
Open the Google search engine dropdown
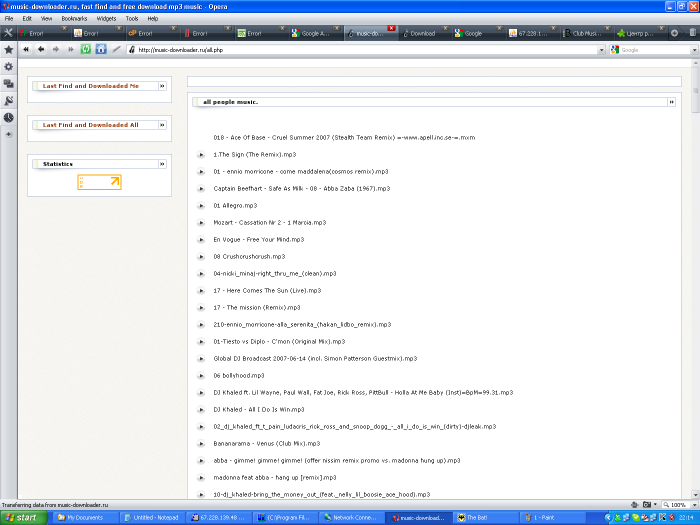point(615,50)
